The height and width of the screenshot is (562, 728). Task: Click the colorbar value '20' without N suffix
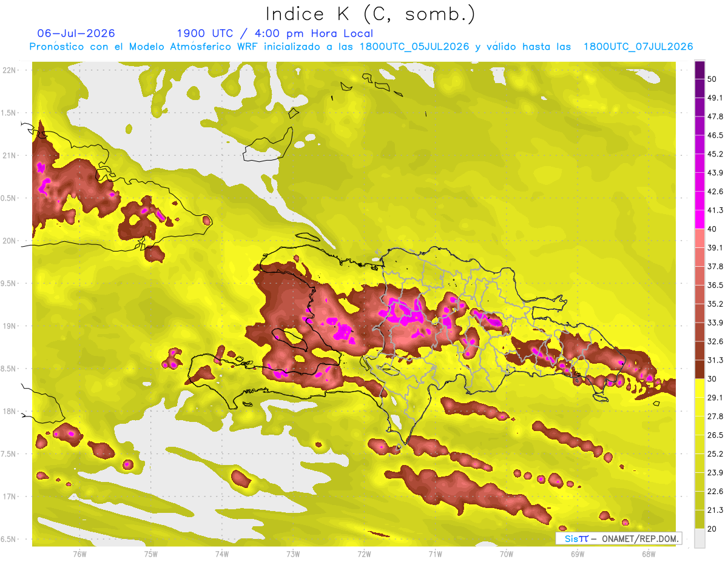pyautogui.click(x=712, y=529)
